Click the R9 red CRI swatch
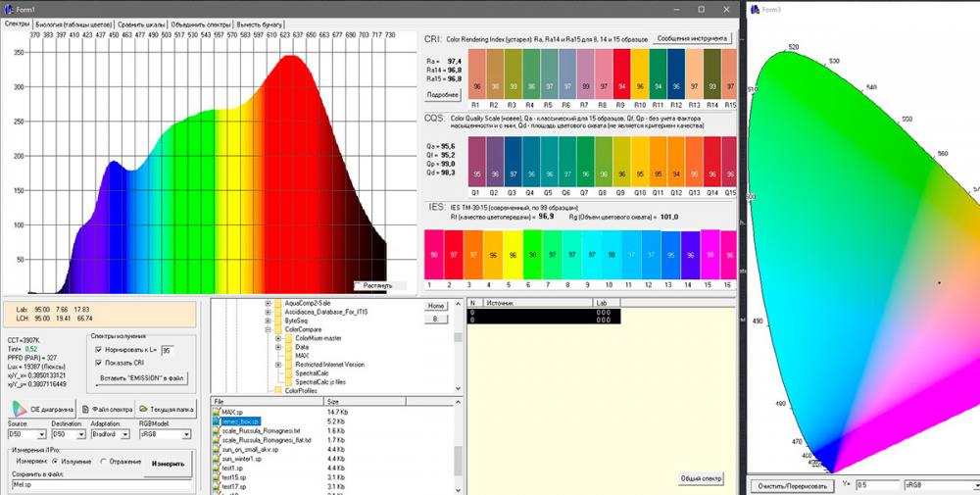 click(620, 74)
